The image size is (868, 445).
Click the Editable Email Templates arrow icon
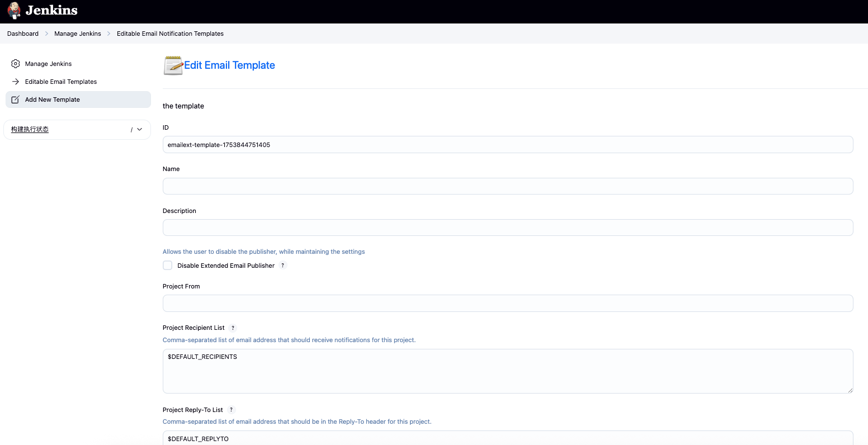[16, 82]
